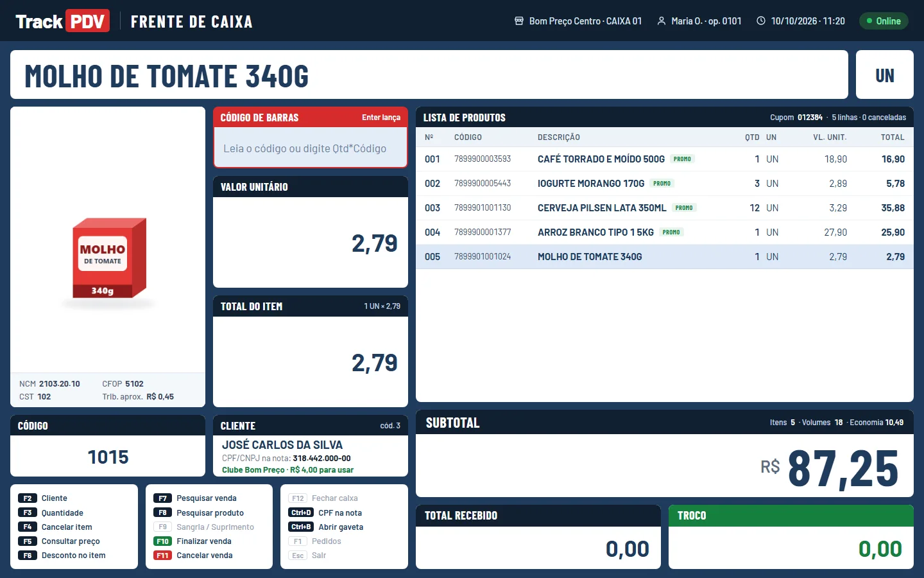924x578 pixels.
Task: Click the código value 1015
Action: 108,457
